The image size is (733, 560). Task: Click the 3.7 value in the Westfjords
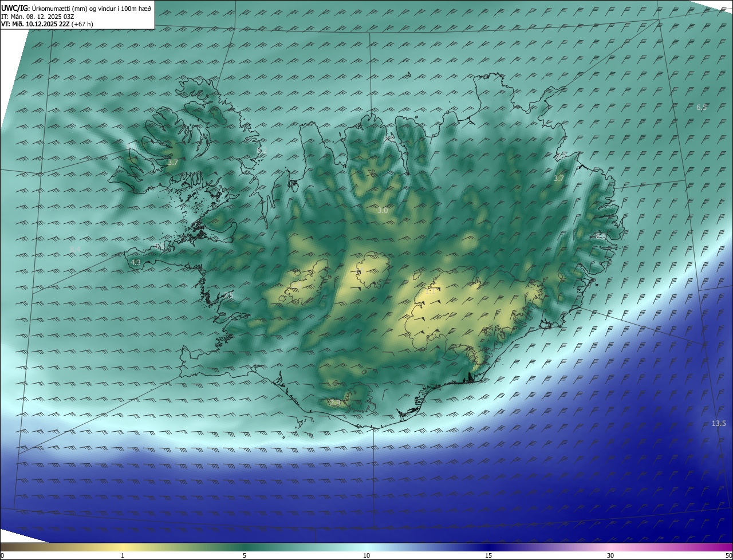(x=173, y=163)
